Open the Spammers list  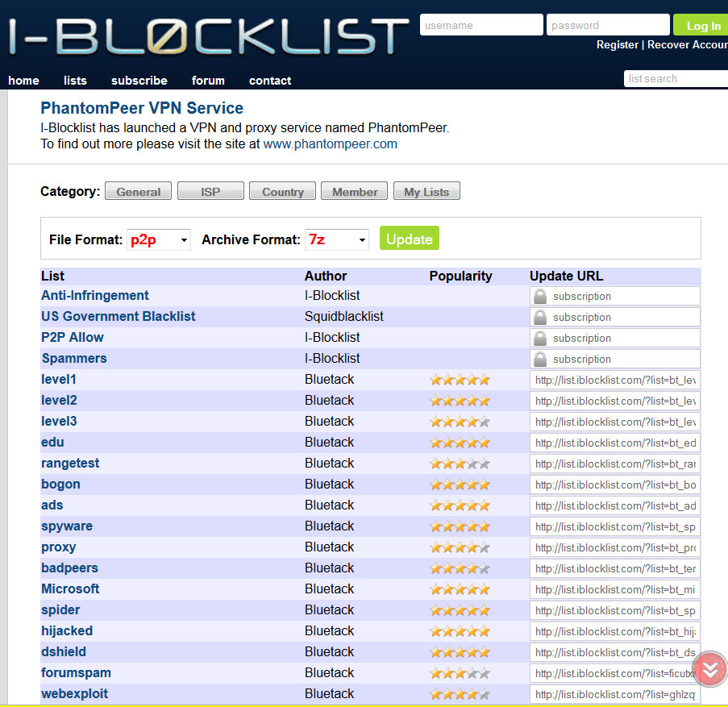point(74,359)
